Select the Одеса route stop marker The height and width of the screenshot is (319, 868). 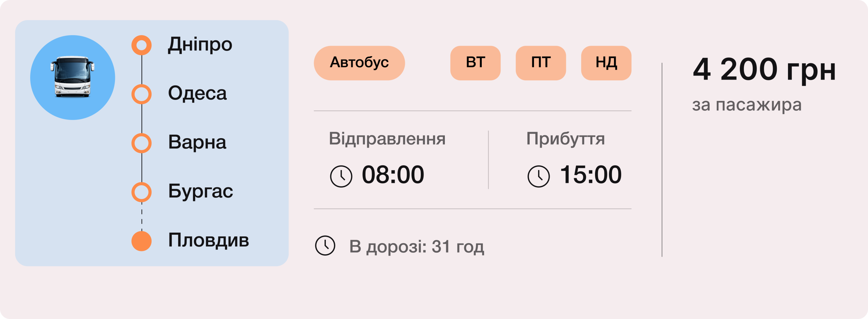pos(141,94)
